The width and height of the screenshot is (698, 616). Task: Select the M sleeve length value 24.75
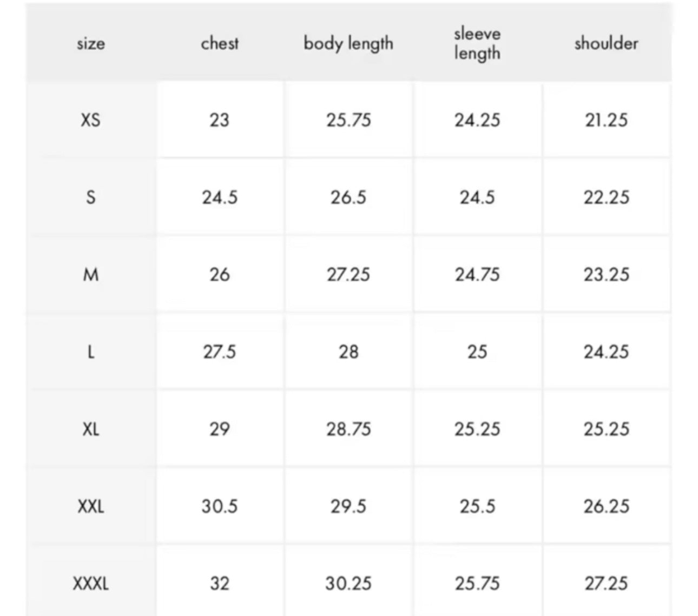pos(477,275)
